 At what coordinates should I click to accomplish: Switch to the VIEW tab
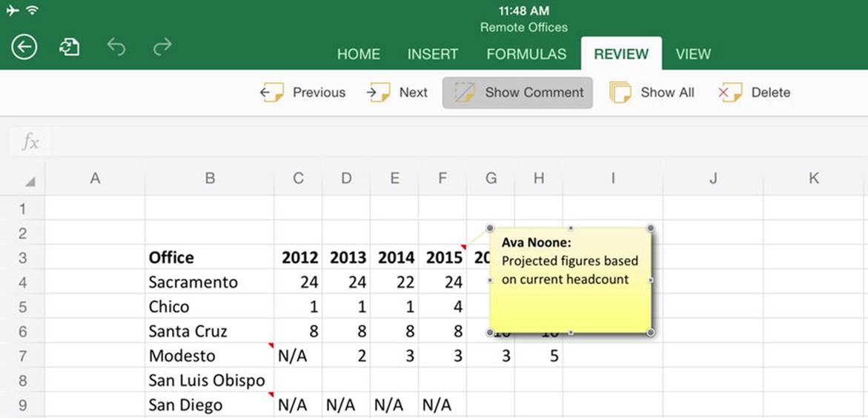click(x=693, y=54)
